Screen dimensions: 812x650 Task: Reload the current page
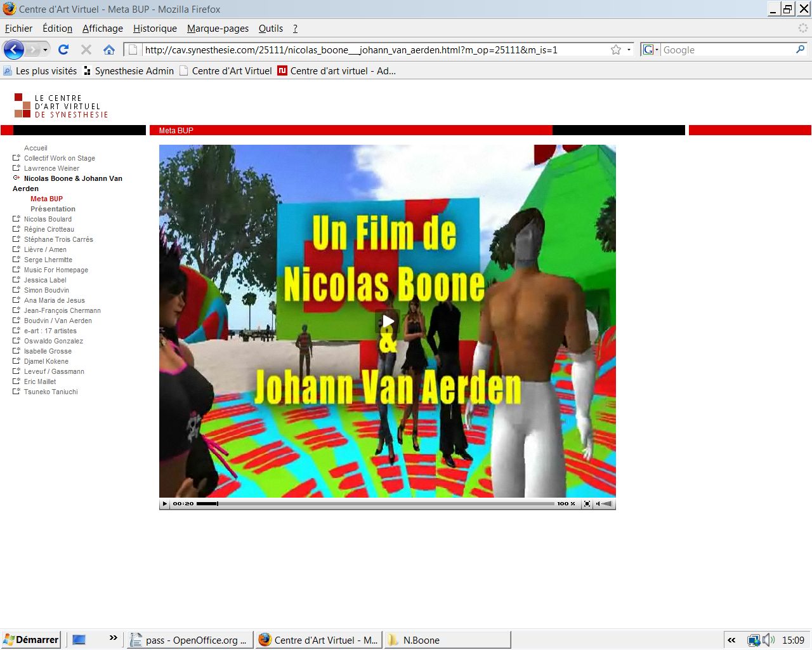[63, 50]
